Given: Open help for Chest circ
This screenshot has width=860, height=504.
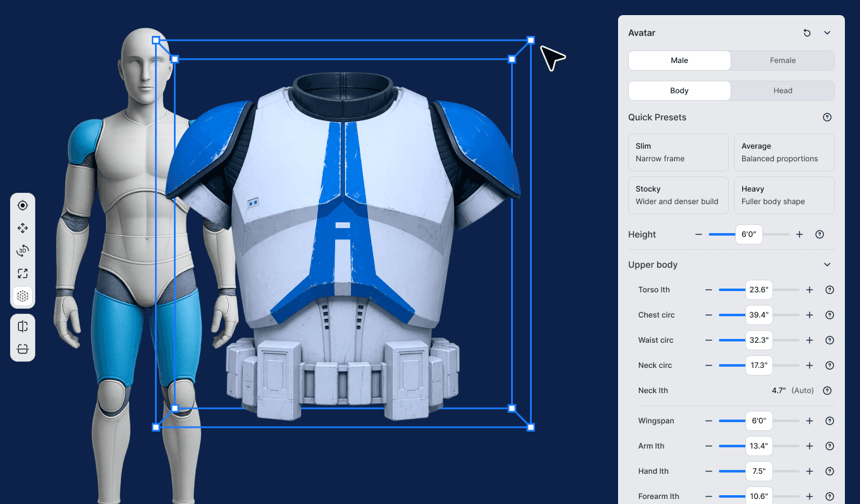Looking at the screenshot, I should click(830, 315).
